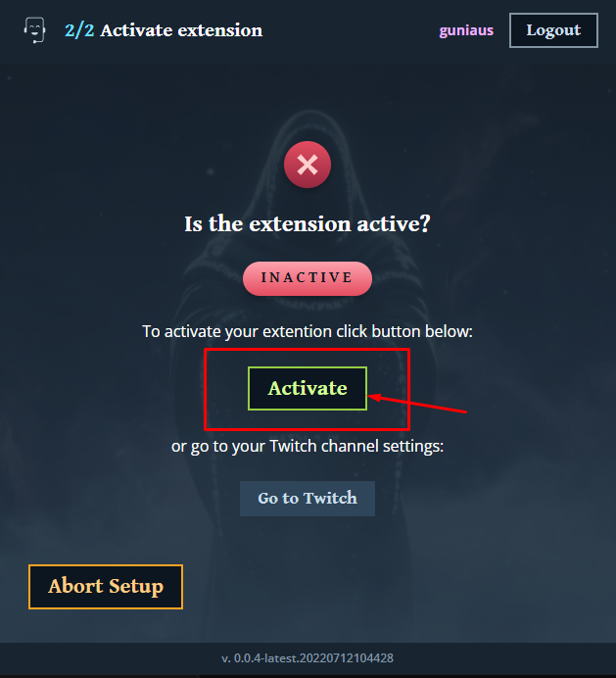Open Twitch via Go to Twitch button
This screenshot has width=616, height=678.
[x=308, y=499]
